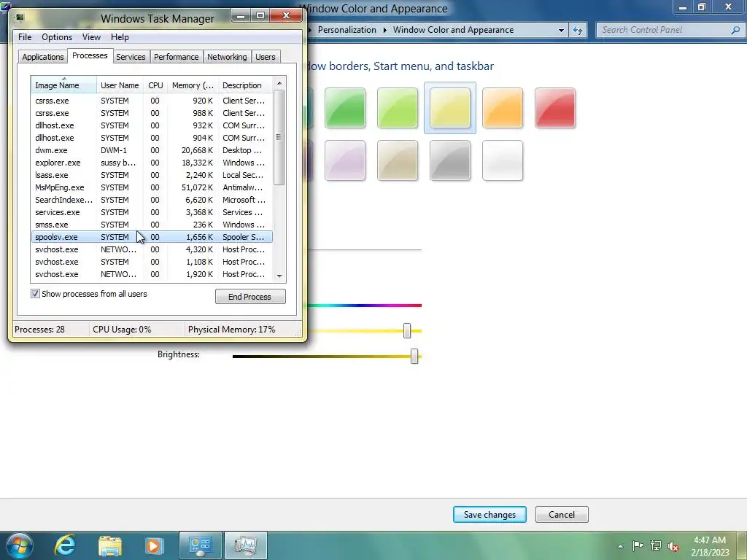This screenshot has width=747, height=560.
Task: Open address bar history dropdown
Action: [x=561, y=30]
